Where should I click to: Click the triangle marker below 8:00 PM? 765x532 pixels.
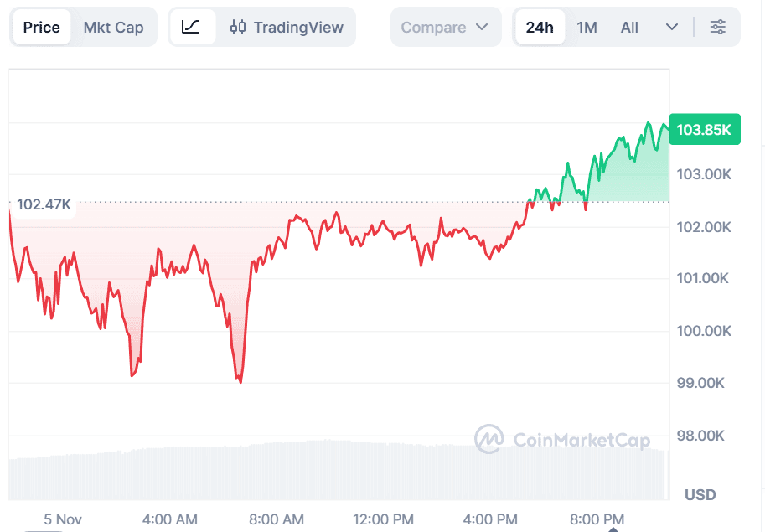click(614, 528)
